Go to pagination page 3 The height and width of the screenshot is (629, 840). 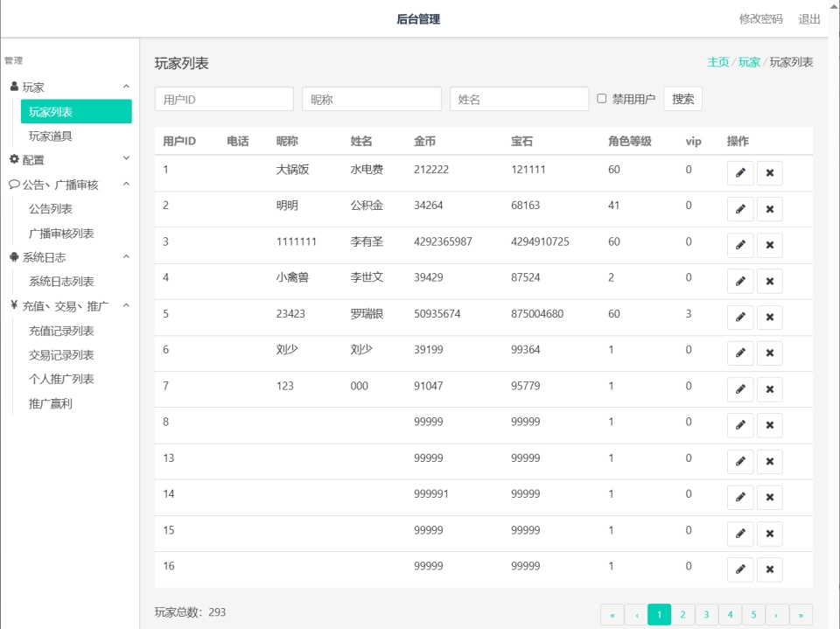707,614
